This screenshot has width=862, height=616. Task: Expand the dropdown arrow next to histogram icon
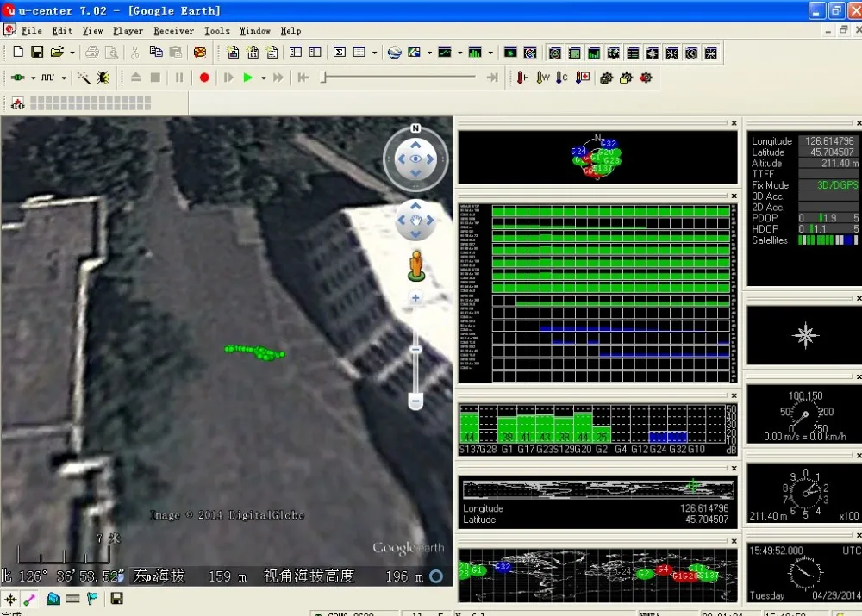490,53
